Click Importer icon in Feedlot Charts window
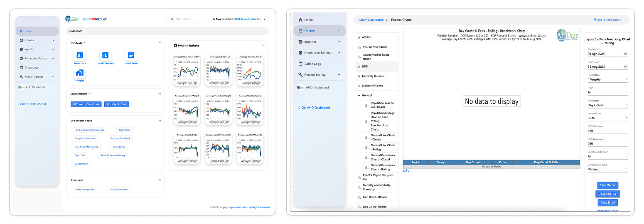 coord(301,42)
